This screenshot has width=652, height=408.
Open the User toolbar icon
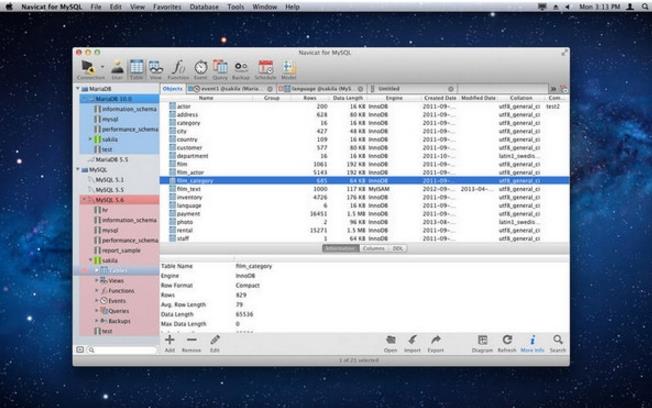(117, 67)
